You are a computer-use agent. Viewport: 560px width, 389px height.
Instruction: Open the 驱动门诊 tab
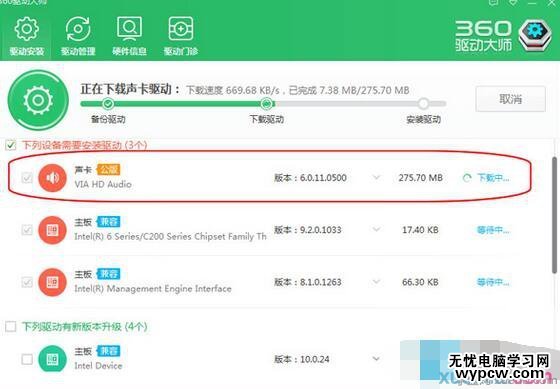(x=181, y=36)
